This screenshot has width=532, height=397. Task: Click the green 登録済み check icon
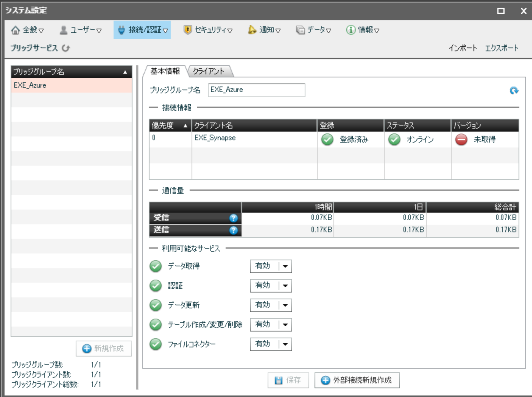pyautogui.click(x=327, y=140)
